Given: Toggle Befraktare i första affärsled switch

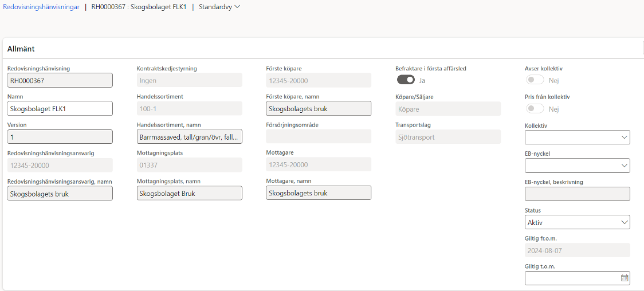Looking at the screenshot, I should click(406, 80).
